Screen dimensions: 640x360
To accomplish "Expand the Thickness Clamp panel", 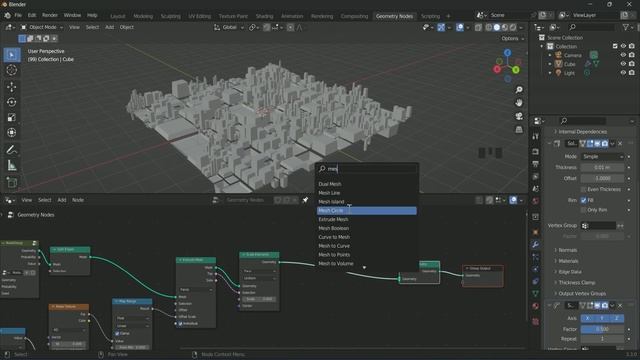I will 576,282.
